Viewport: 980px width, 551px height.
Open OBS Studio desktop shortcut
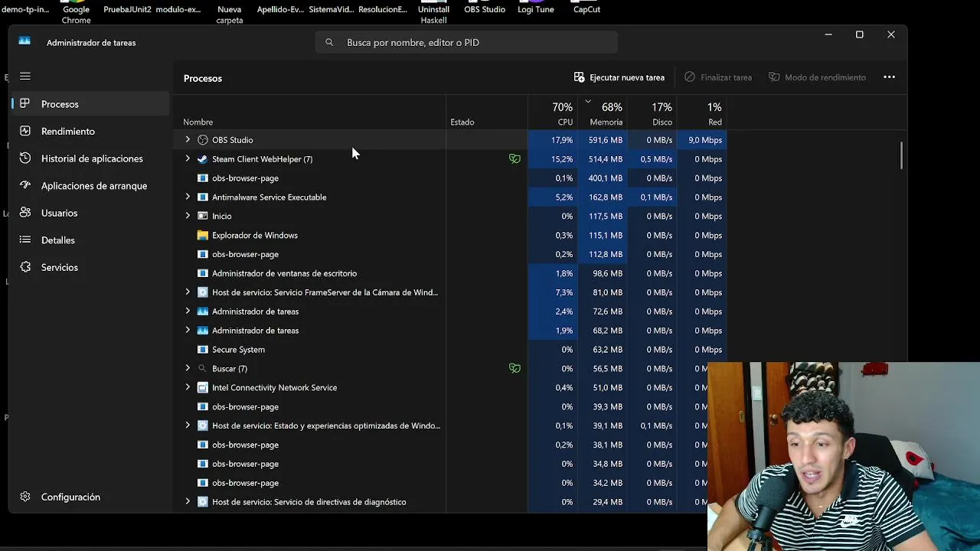[x=485, y=8]
